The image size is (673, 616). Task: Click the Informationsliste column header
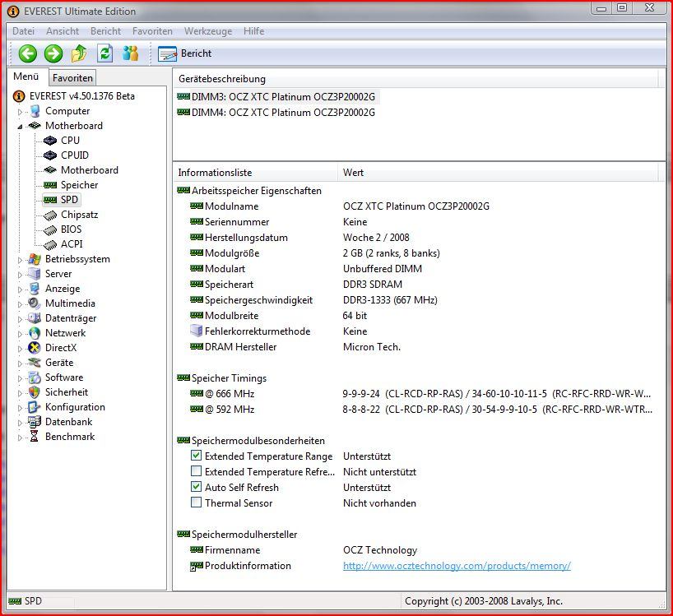pyautogui.click(x=255, y=173)
